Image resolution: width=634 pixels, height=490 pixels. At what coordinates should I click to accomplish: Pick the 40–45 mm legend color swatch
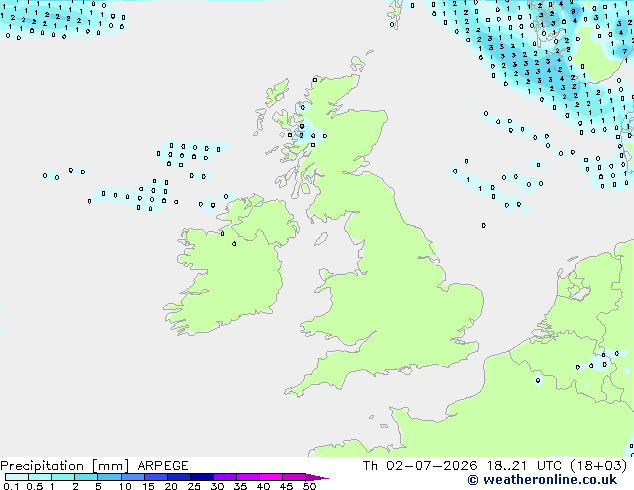pyautogui.click(x=271, y=477)
